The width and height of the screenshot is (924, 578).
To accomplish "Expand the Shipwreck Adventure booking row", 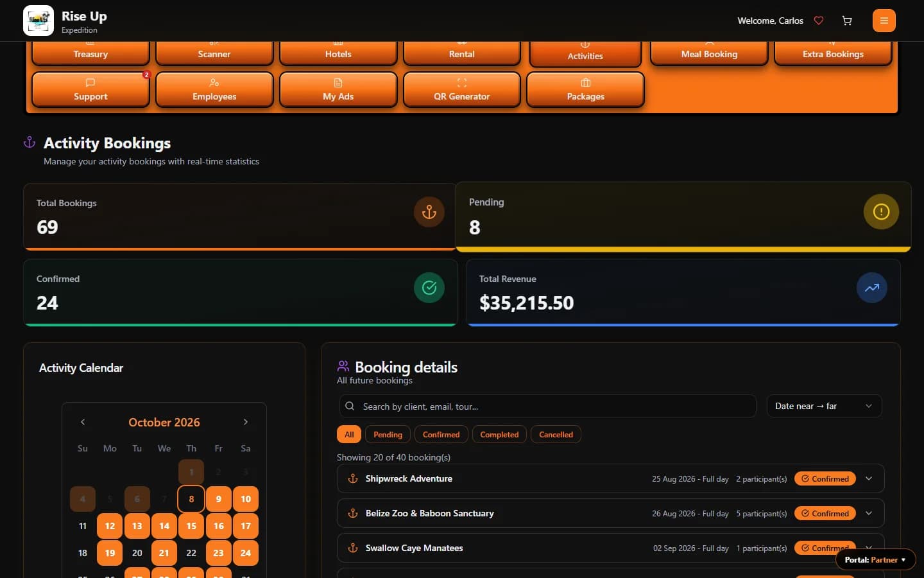I will pyautogui.click(x=869, y=478).
